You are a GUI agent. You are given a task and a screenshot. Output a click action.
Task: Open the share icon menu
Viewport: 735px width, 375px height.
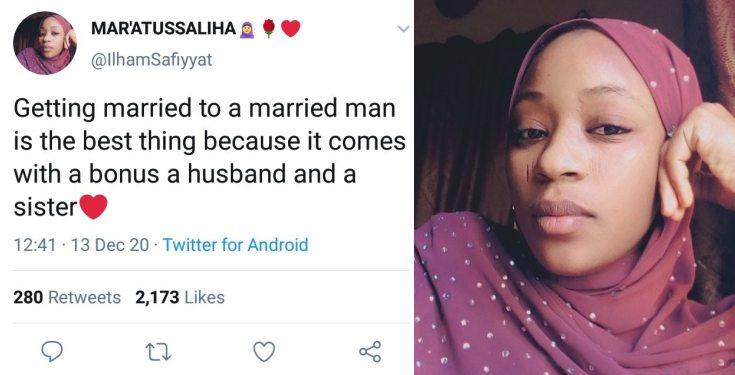point(370,352)
